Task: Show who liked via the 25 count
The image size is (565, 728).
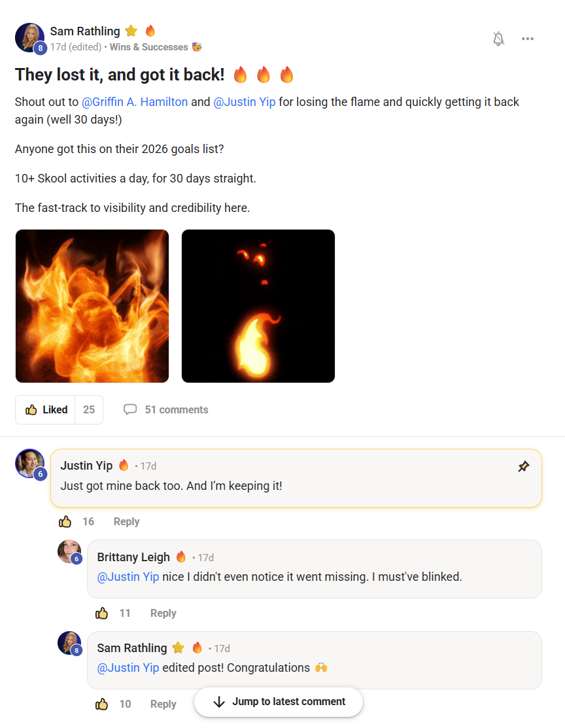Action: click(89, 410)
